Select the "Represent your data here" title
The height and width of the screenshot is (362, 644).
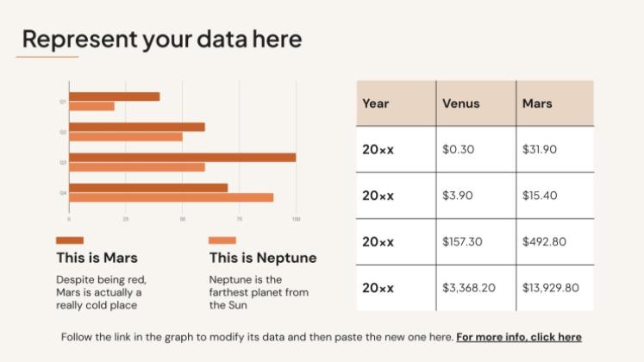pyautogui.click(x=162, y=39)
